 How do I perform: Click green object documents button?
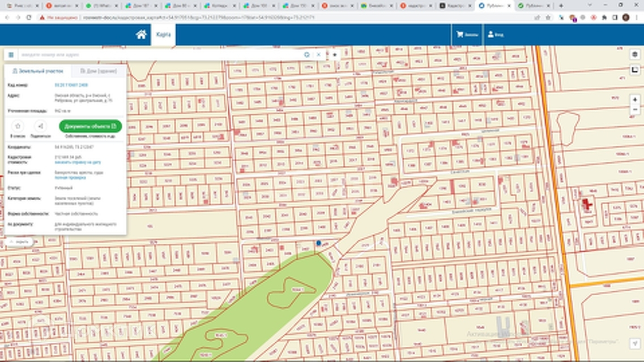pos(90,126)
